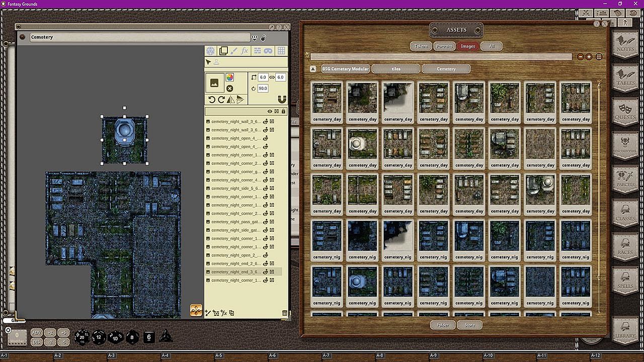Choose the stamp tool

tap(216, 62)
